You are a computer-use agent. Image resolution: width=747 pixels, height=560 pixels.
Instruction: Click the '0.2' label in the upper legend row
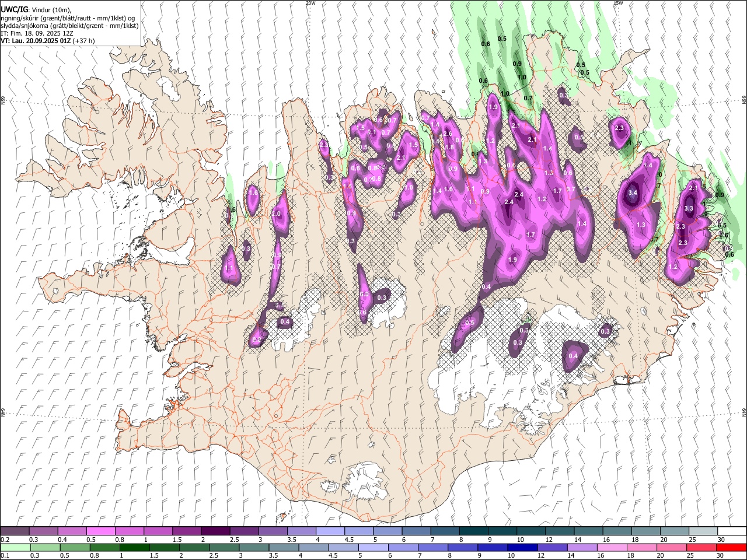pos(5,540)
